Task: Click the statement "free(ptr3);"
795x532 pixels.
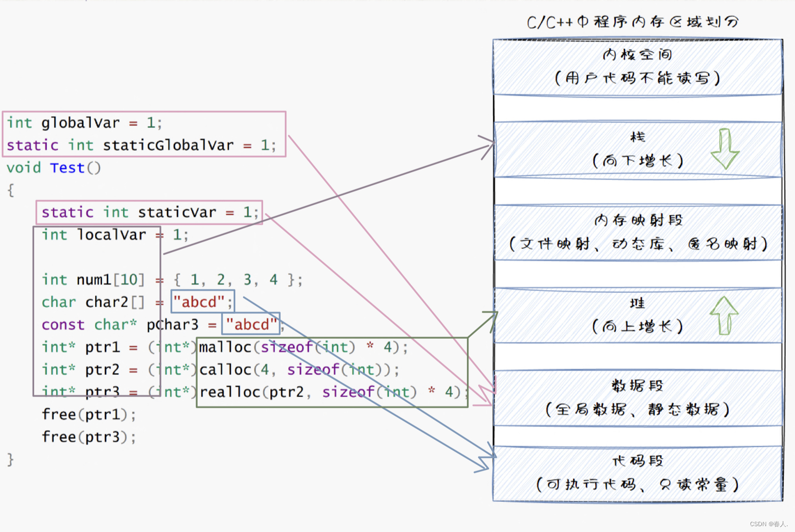Action: pyautogui.click(x=89, y=437)
